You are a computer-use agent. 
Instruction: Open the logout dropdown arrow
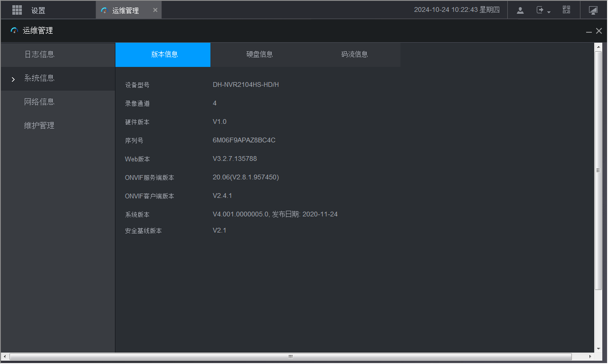point(549,12)
